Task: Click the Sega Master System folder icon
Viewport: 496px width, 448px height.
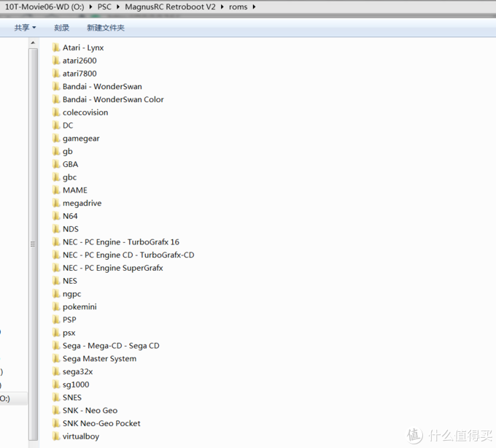Action: click(56, 358)
